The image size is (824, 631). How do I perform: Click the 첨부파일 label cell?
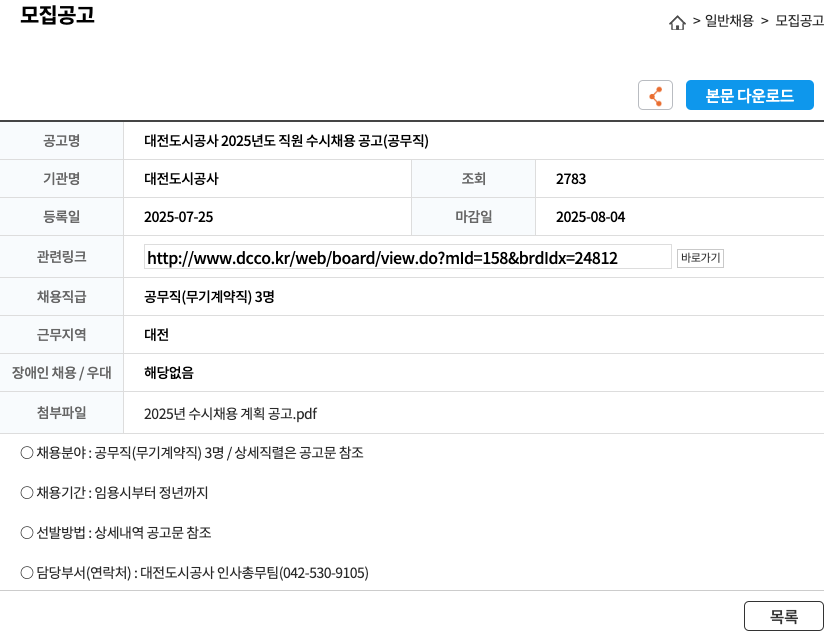(61, 413)
